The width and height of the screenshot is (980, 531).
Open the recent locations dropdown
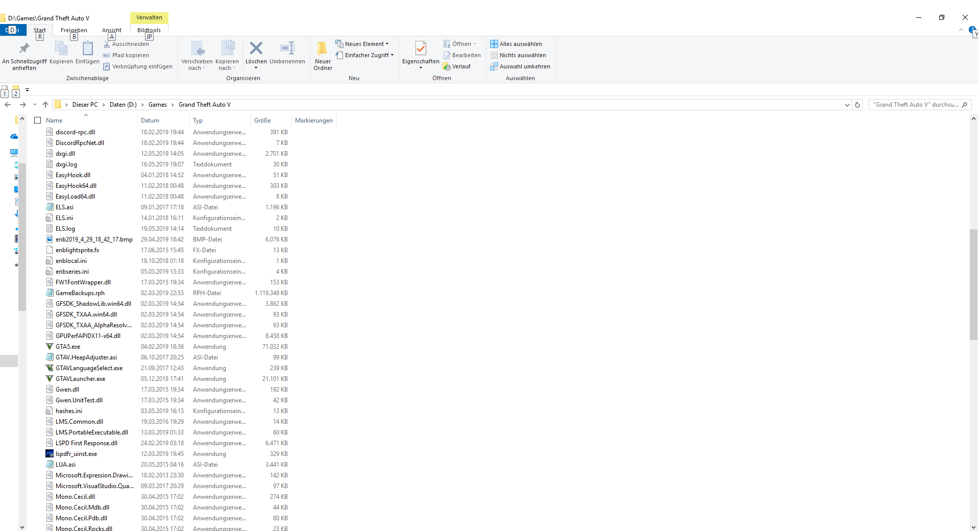coord(35,105)
